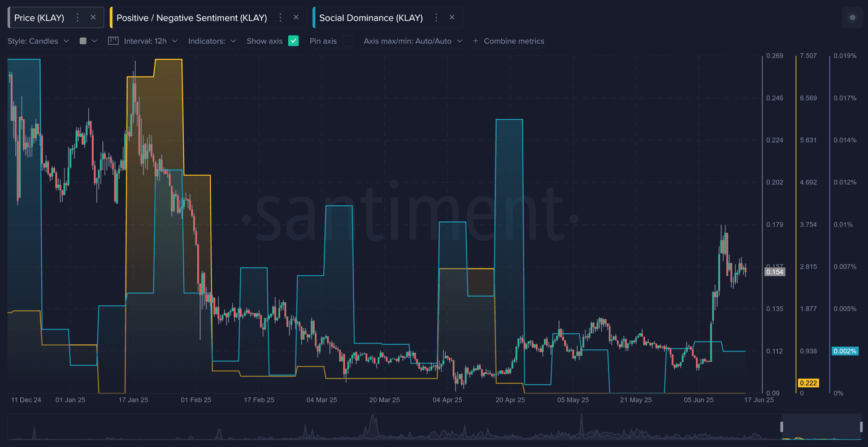Screen dimensions: 868x447
Task: Expand the Indicators dropdown
Action: (212, 41)
